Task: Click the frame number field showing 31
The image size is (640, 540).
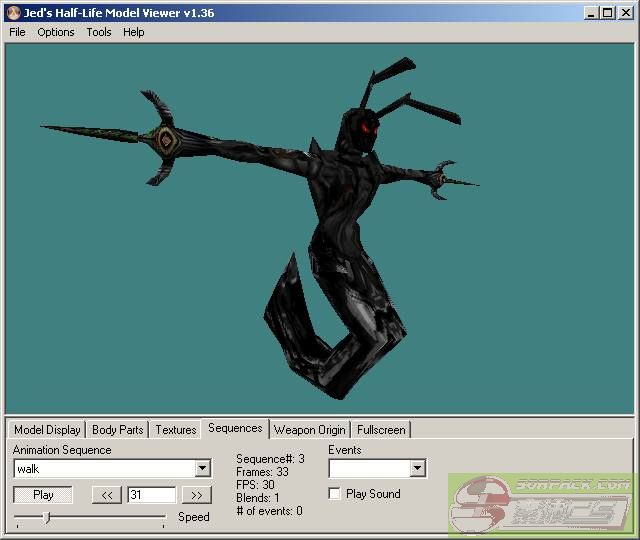Action: point(151,495)
